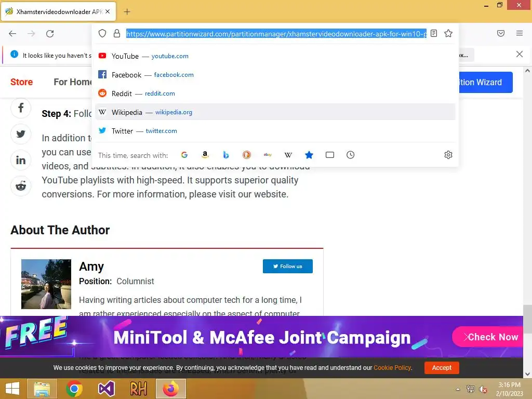Open the Store menu link
This screenshot has height=399, width=532.
point(21,82)
